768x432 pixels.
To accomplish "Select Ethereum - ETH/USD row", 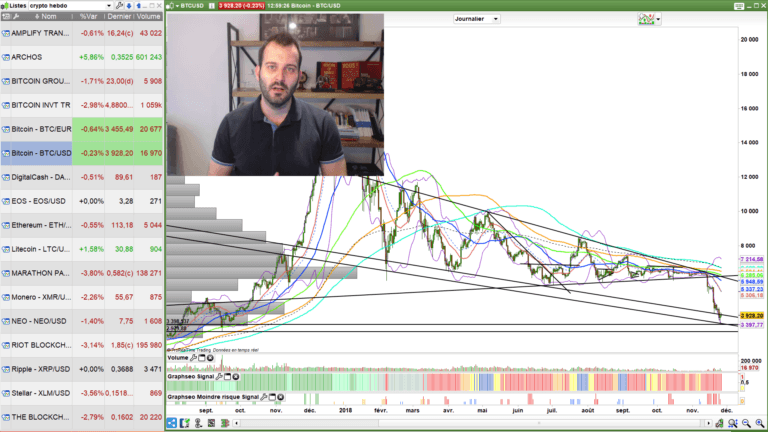I will point(42,225).
